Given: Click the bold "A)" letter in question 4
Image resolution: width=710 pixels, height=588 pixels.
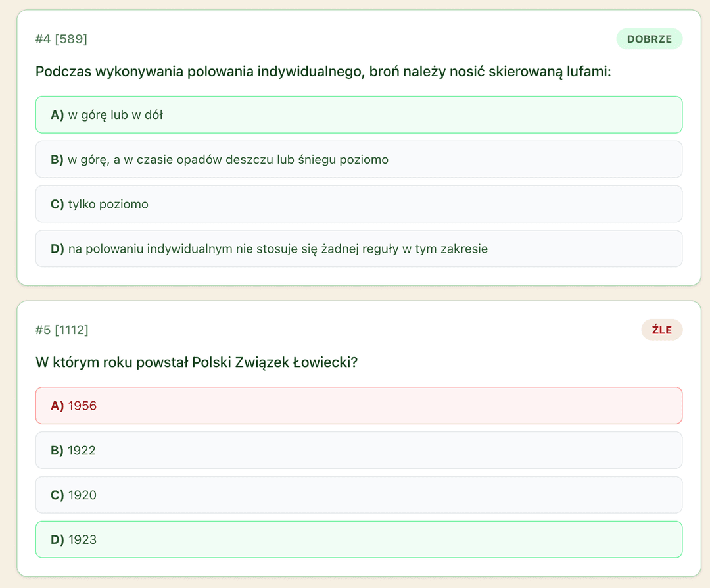Looking at the screenshot, I should (x=57, y=115).
